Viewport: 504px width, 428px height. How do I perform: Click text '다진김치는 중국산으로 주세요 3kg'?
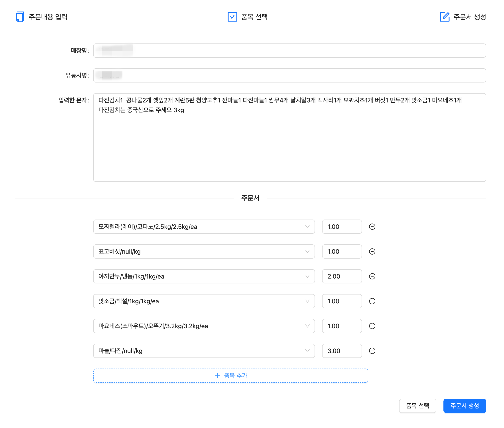141,110
